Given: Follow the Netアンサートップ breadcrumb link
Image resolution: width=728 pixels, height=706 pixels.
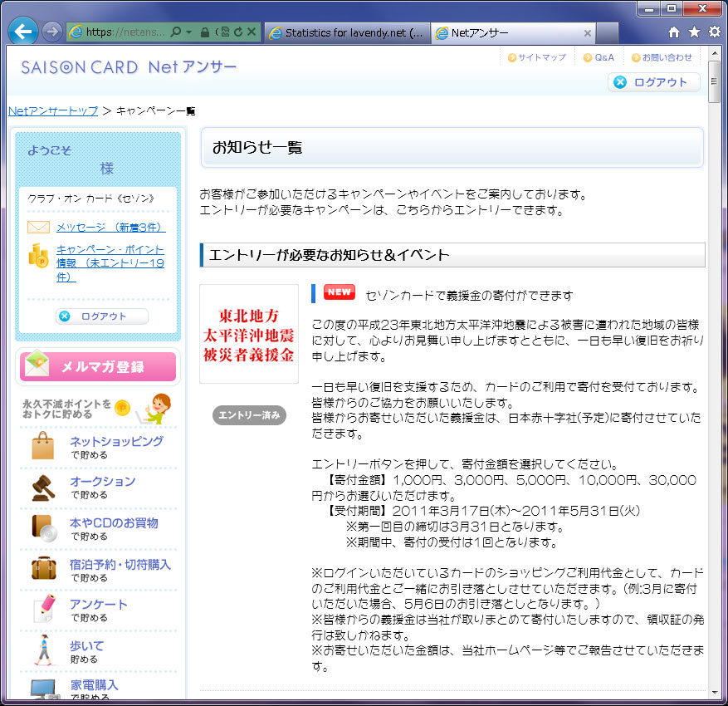Looking at the screenshot, I should click(53, 111).
